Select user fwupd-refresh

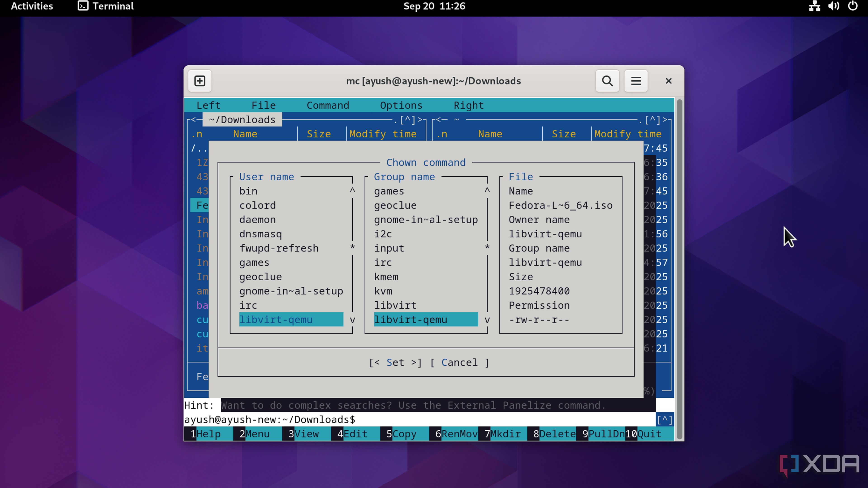point(291,248)
